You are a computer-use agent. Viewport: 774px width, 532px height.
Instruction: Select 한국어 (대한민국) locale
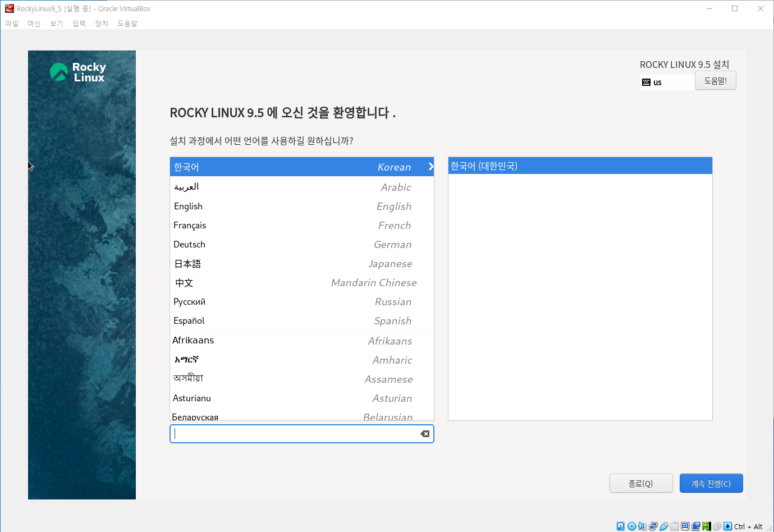(x=580, y=166)
